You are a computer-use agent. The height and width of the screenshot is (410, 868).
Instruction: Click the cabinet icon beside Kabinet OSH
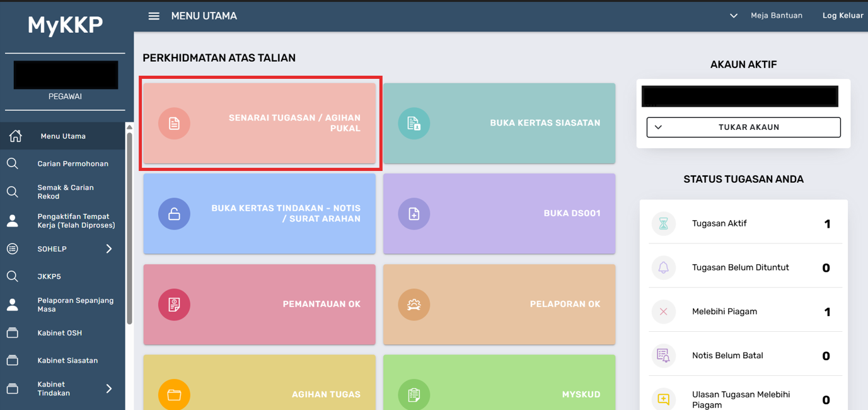pos(13,333)
